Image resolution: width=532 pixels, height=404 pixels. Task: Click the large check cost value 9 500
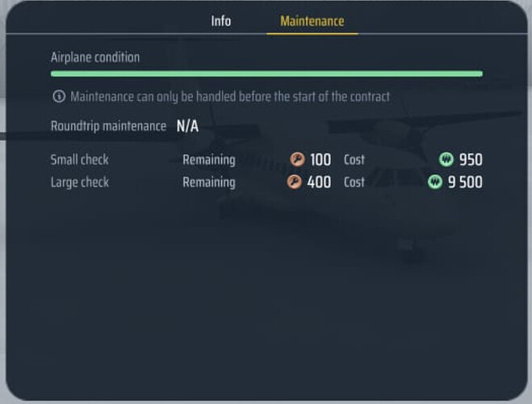pos(465,183)
